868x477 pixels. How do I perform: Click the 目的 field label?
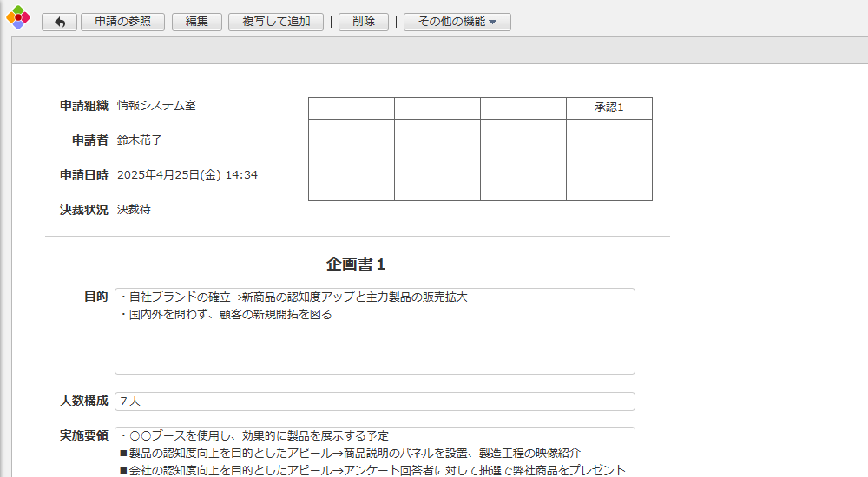[x=95, y=297]
